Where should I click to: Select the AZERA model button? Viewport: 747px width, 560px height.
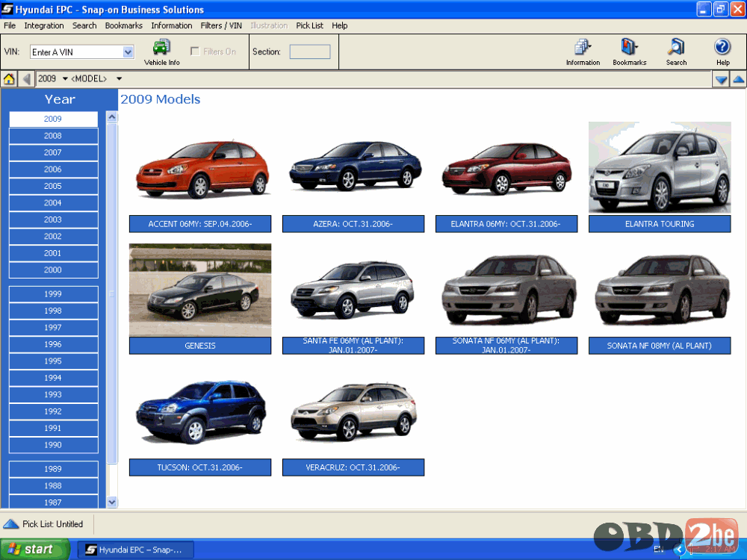[x=353, y=224]
